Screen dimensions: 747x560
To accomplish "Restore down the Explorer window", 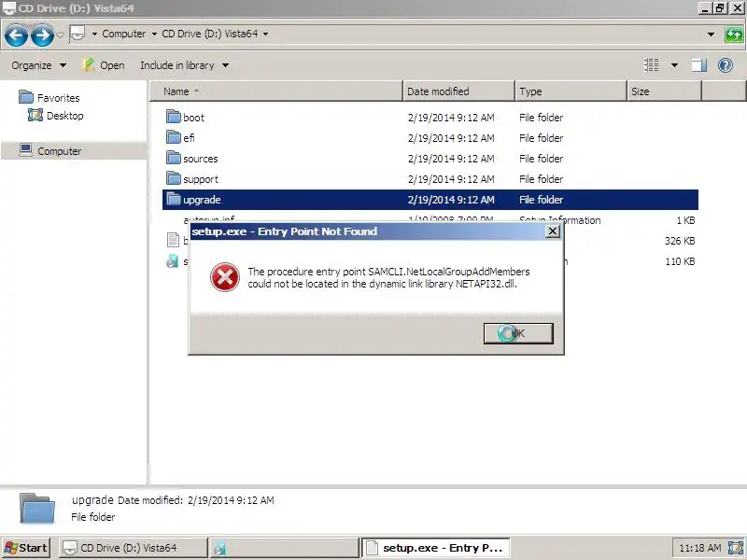I will [720, 8].
